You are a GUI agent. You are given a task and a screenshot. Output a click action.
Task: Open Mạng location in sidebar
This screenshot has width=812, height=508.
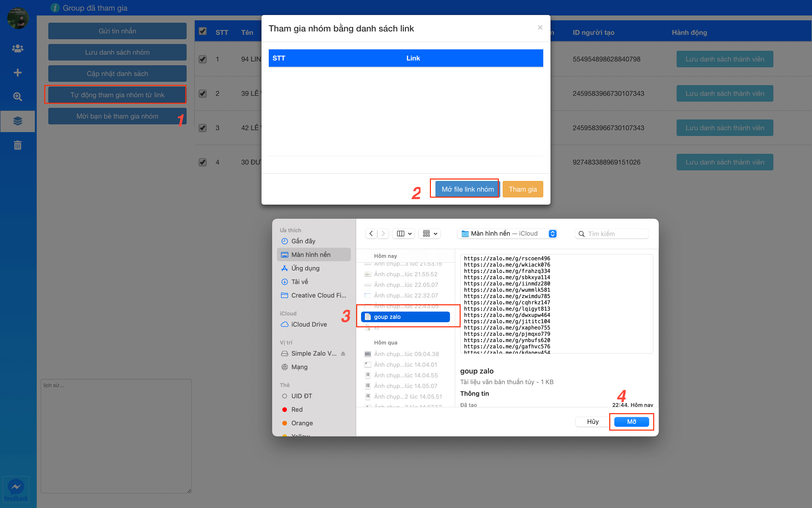click(299, 367)
